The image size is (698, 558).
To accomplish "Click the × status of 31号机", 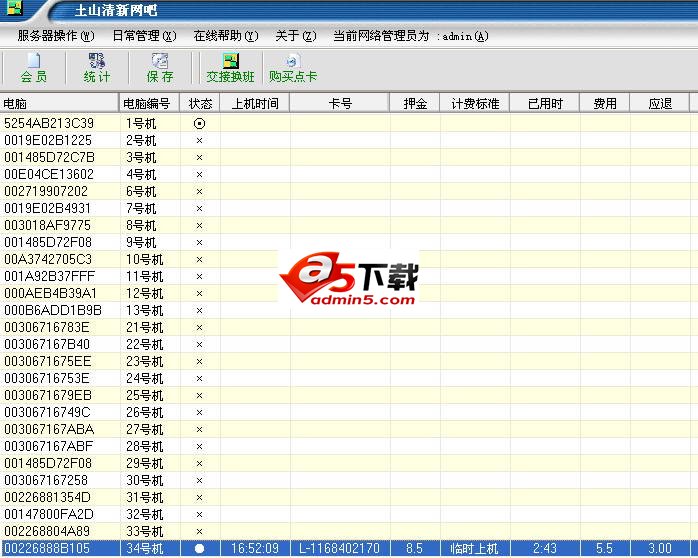I will 199,497.
